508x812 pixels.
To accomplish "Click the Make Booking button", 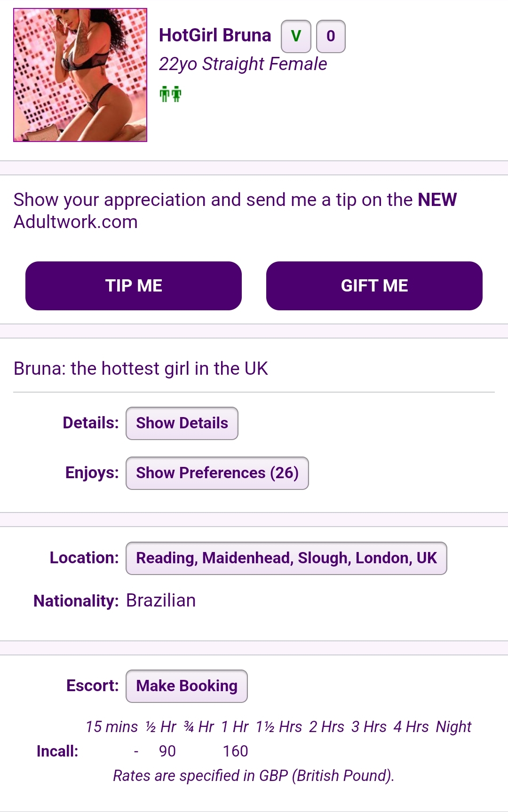I will coord(187,686).
